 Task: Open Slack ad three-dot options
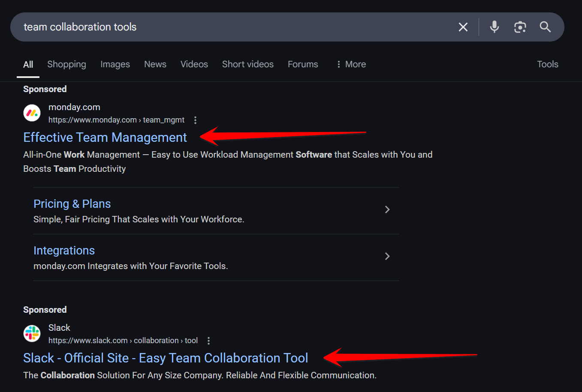(208, 341)
